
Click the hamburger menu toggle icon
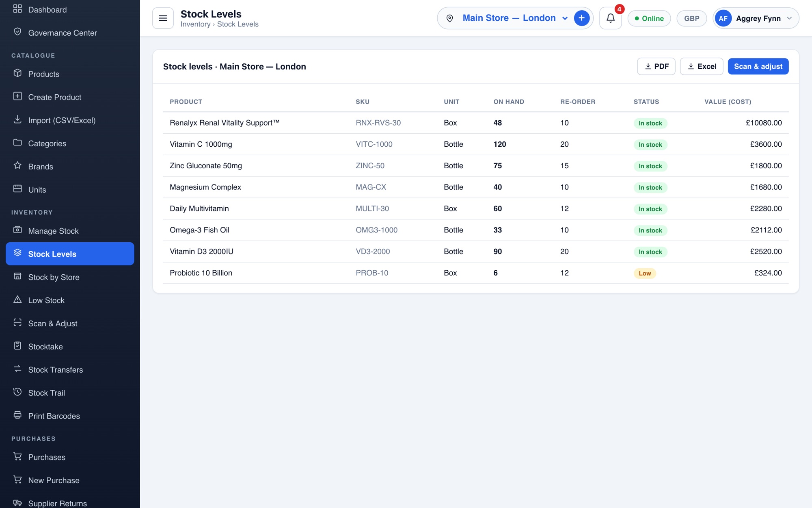point(163,18)
